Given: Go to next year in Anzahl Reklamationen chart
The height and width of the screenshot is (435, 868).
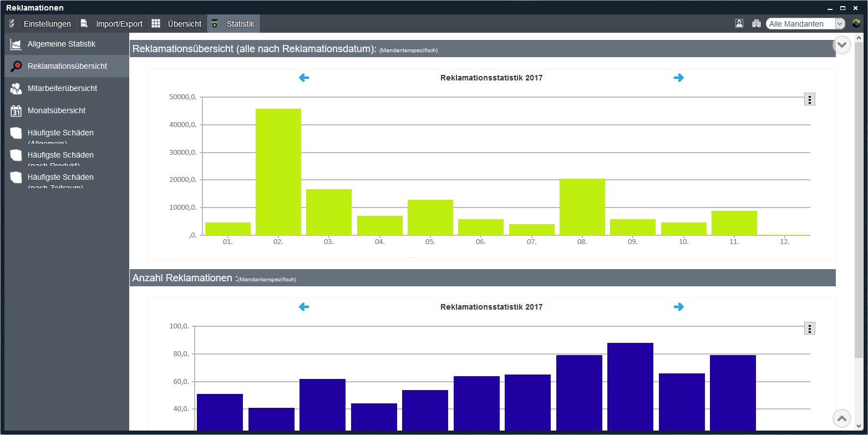Looking at the screenshot, I should [679, 307].
